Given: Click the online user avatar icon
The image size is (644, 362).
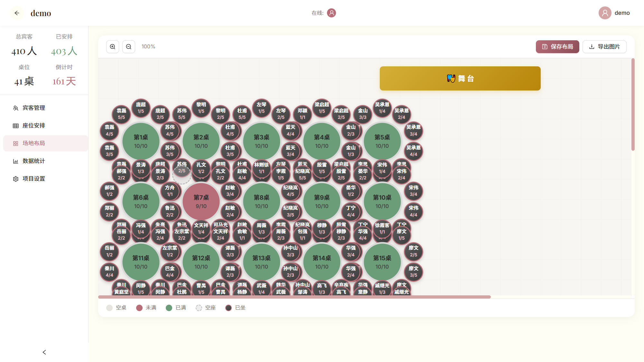Looking at the screenshot, I should [x=331, y=13].
